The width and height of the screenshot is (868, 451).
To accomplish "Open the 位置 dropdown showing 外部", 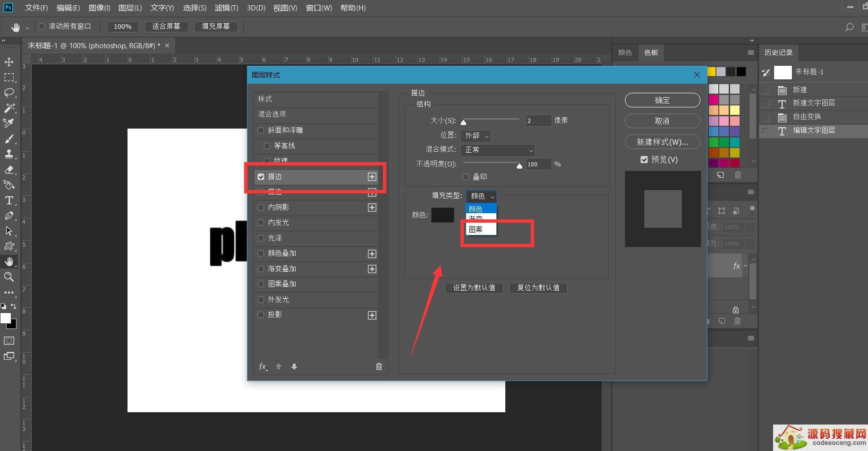I will [476, 136].
